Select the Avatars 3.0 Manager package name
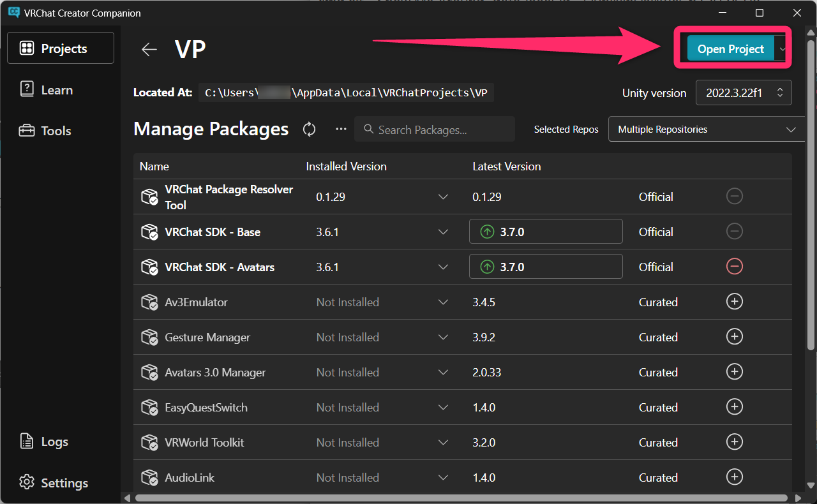The height and width of the screenshot is (504, 817). point(215,373)
